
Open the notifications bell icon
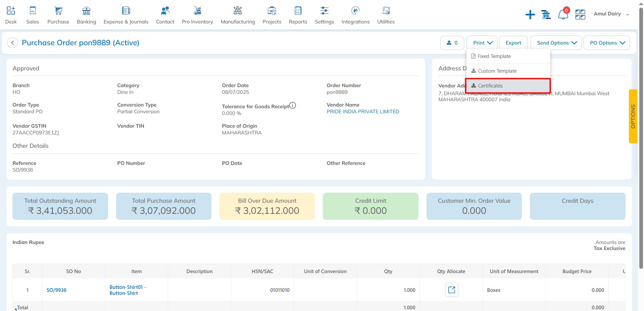[x=563, y=14]
